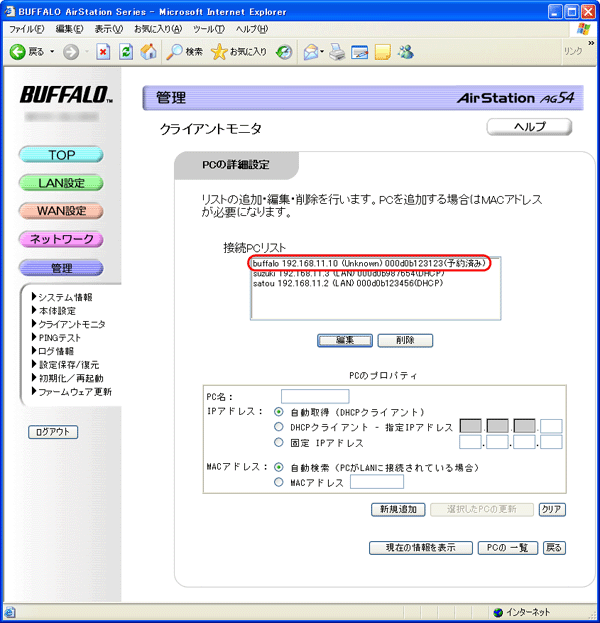Viewport: 600px width, 623px height.
Task: Open the LAN設定 navigation button
Action: pyautogui.click(x=61, y=183)
